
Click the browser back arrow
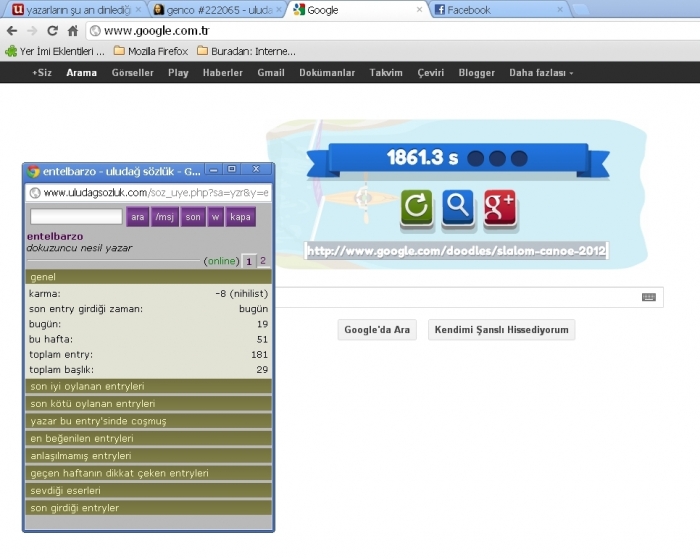point(12,30)
